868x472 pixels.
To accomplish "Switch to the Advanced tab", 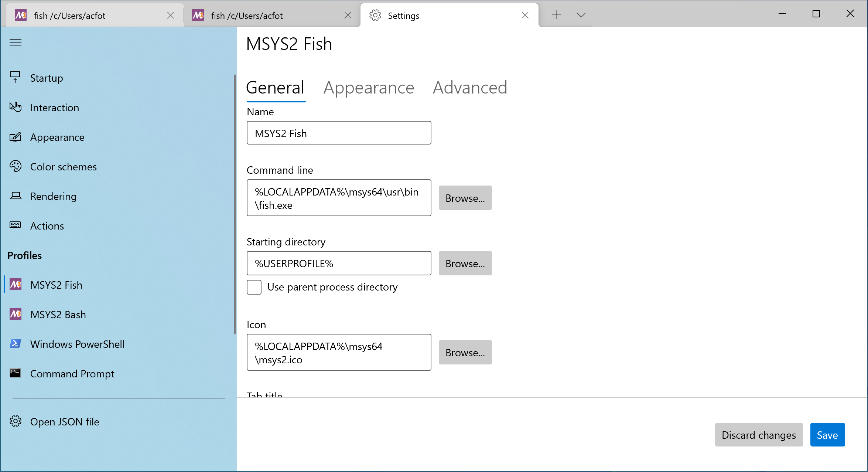I will coord(469,88).
